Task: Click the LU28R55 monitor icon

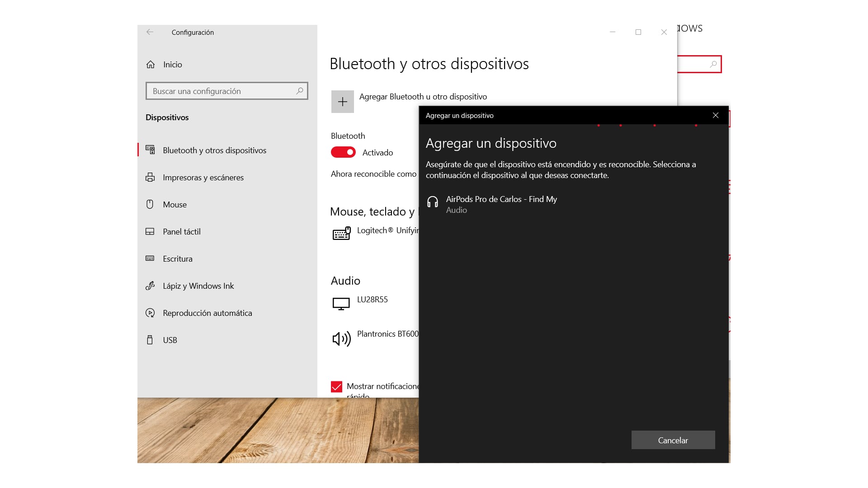Action: [x=341, y=304]
